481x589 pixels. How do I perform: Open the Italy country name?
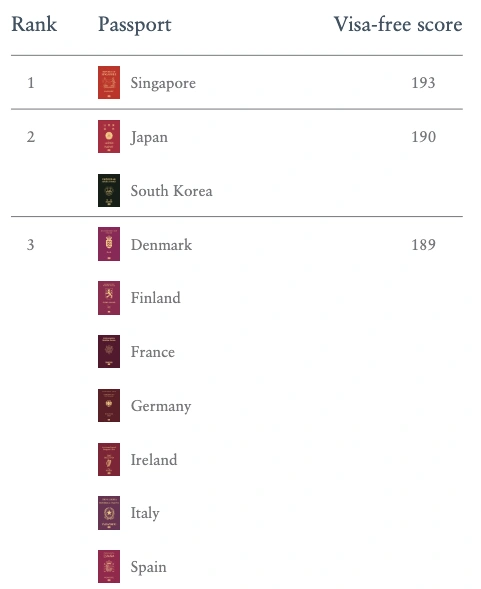[145, 513]
